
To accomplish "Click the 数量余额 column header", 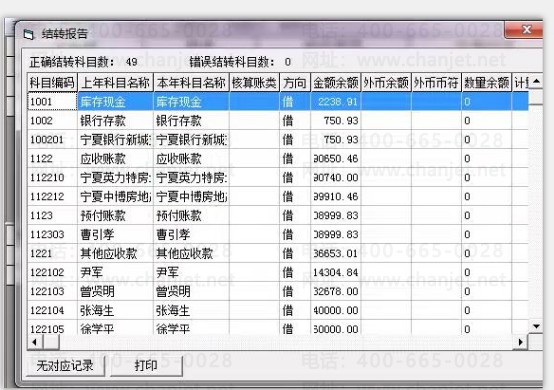I will [487, 83].
